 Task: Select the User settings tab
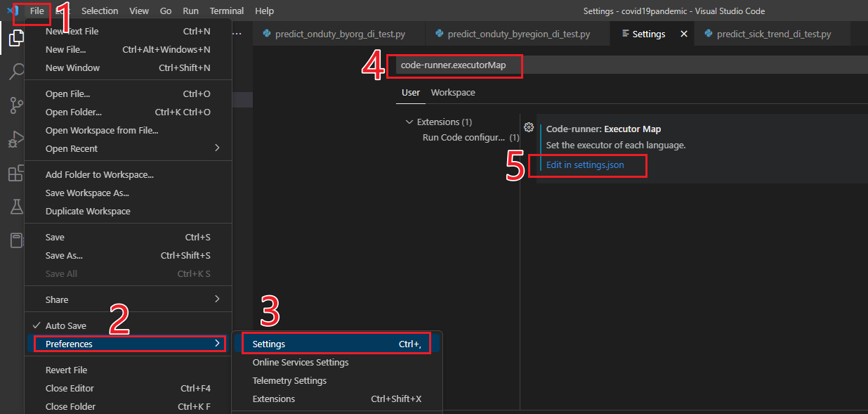point(411,93)
